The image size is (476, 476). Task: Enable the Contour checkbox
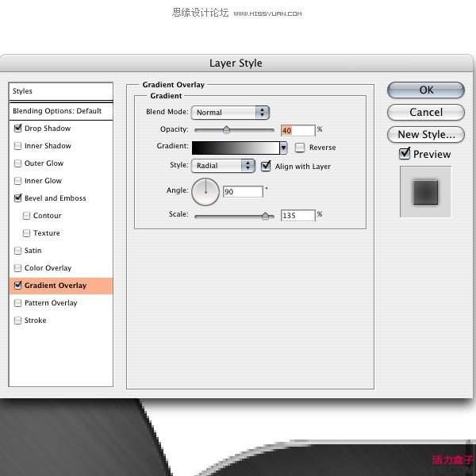coord(27,216)
